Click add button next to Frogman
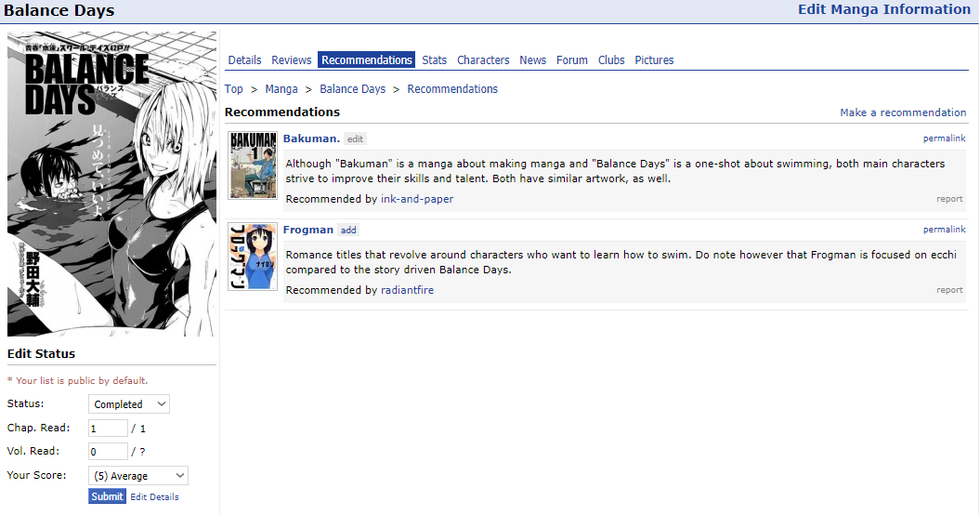980x515 pixels. pyautogui.click(x=348, y=231)
